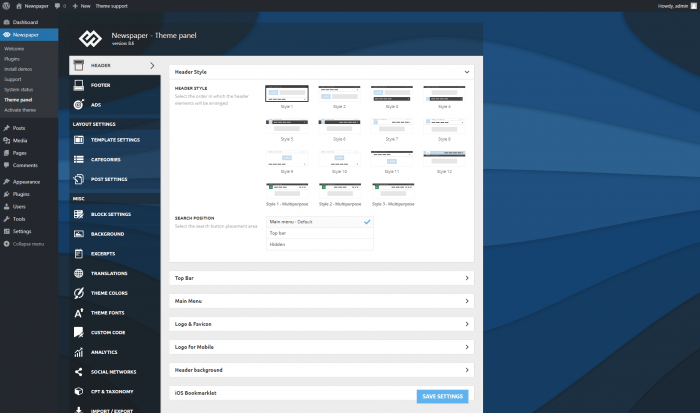Image resolution: width=700 pixels, height=413 pixels.
Task: Click the Post Settings icon
Action: 79,179
